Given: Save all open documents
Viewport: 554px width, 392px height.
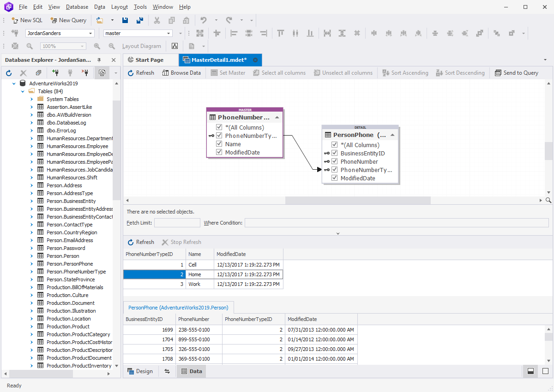Looking at the screenshot, I should (140, 20).
